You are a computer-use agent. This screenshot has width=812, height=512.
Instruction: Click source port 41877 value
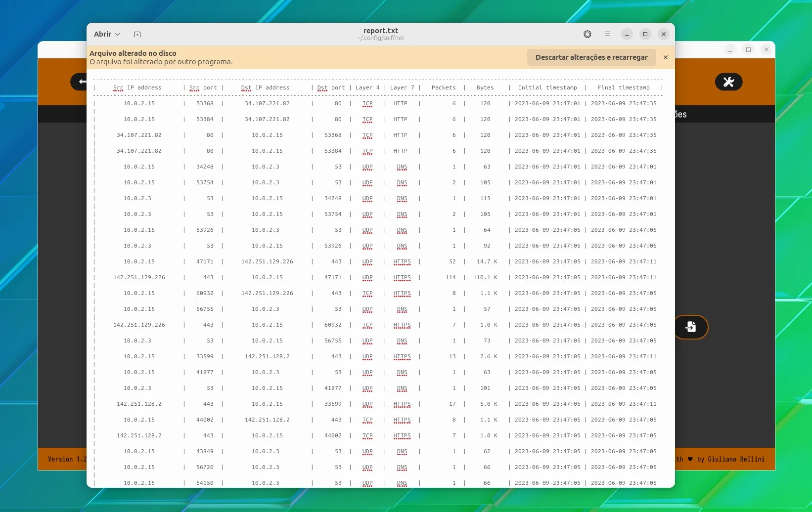(205, 372)
